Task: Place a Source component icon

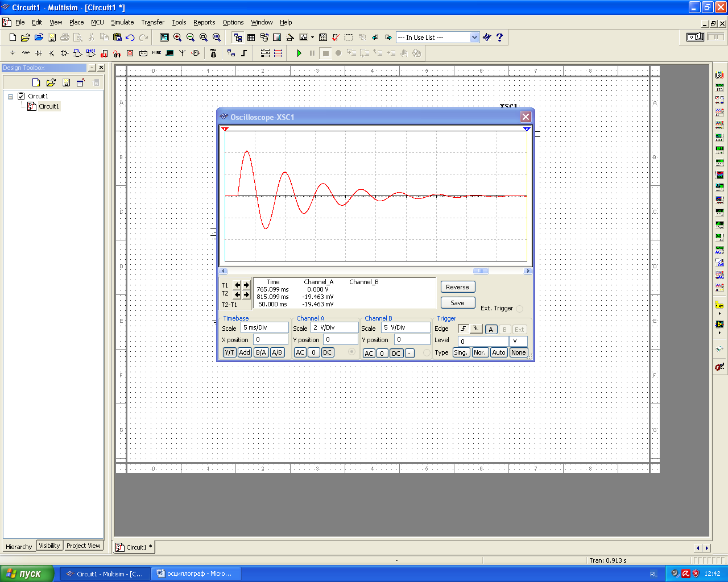Action: click(13, 53)
